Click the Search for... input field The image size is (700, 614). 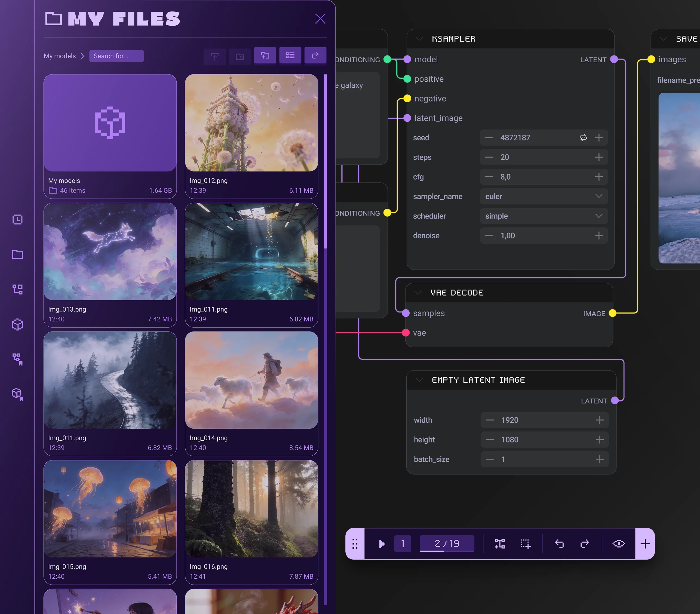coord(116,56)
